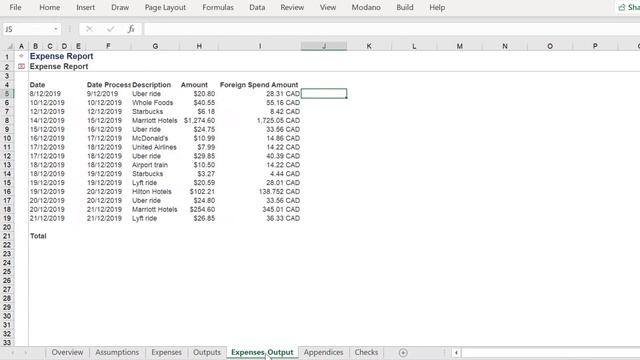Image resolution: width=640 pixels, height=360 pixels.
Task: Open the Draw ribbon tab
Action: pyautogui.click(x=120, y=7)
